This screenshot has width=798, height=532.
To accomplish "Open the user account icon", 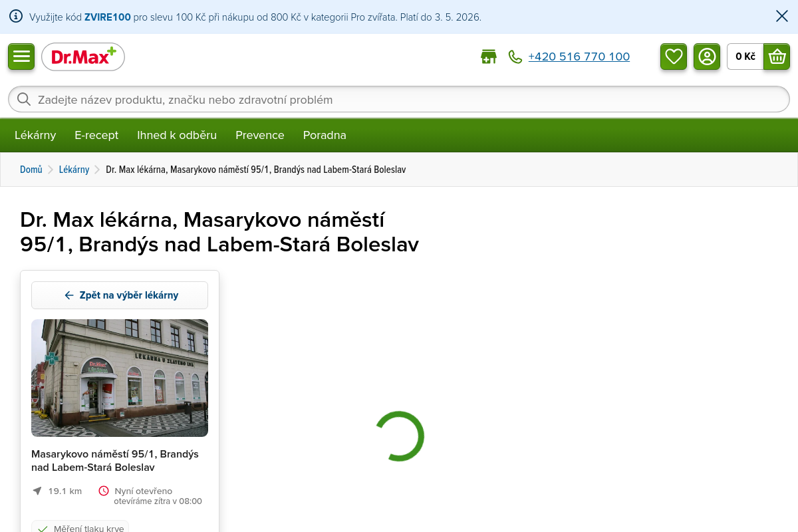I will pos(707,57).
